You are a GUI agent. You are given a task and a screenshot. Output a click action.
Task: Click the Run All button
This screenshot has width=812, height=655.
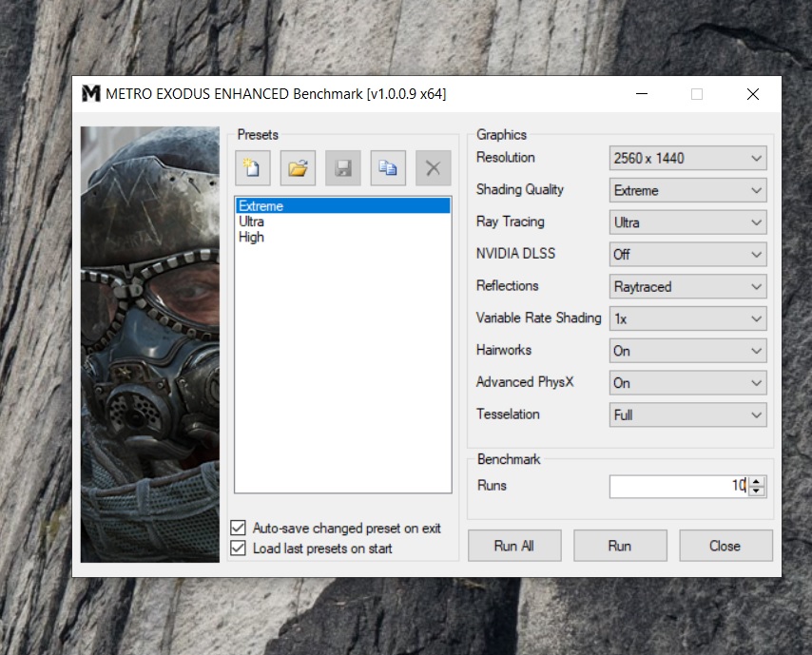click(514, 546)
